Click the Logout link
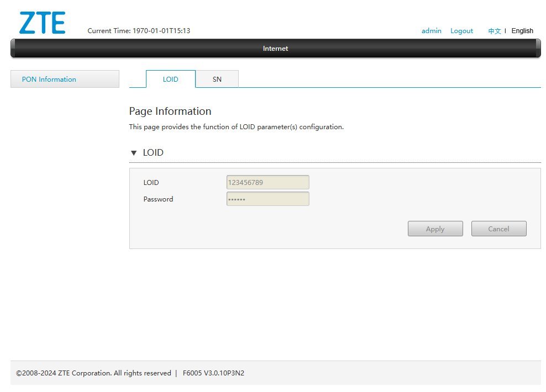 (x=461, y=31)
